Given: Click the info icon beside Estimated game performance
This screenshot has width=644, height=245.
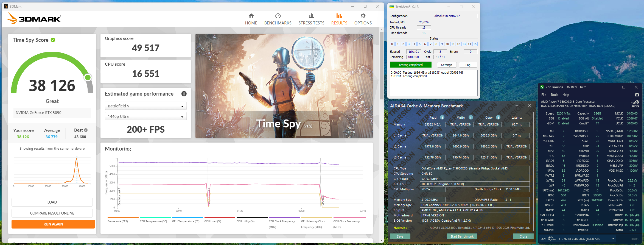Looking at the screenshot, I should 184,94.
